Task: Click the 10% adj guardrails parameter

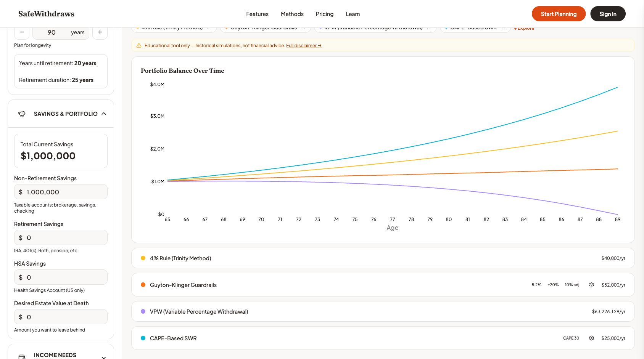Action: coord(572,285)
